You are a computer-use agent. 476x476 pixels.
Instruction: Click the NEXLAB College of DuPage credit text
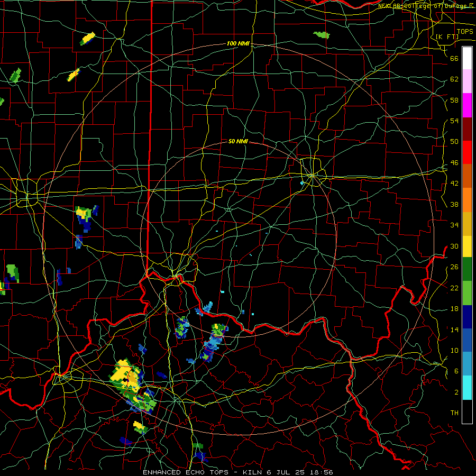(425, 6)
